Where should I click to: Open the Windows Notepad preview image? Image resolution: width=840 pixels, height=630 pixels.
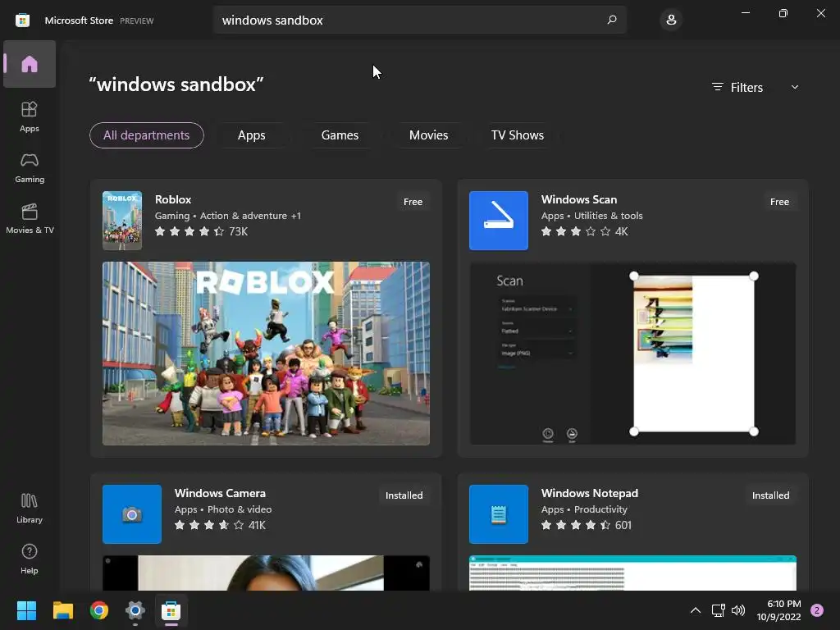coord(632,573)
